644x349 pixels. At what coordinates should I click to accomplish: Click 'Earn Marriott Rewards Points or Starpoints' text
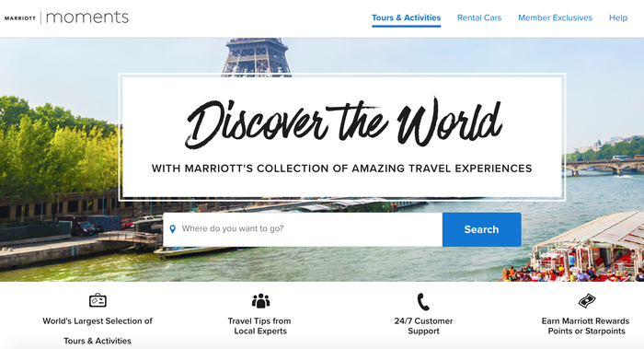point(586,326)
